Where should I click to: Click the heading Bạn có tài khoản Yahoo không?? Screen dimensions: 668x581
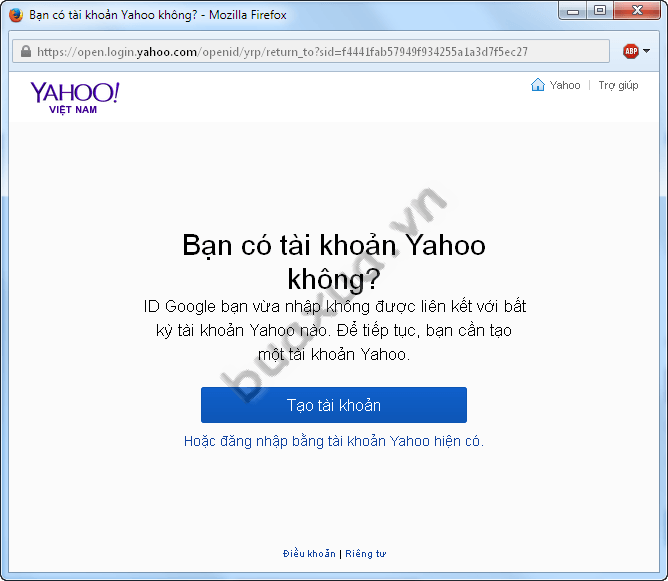(x=334, y=262)
